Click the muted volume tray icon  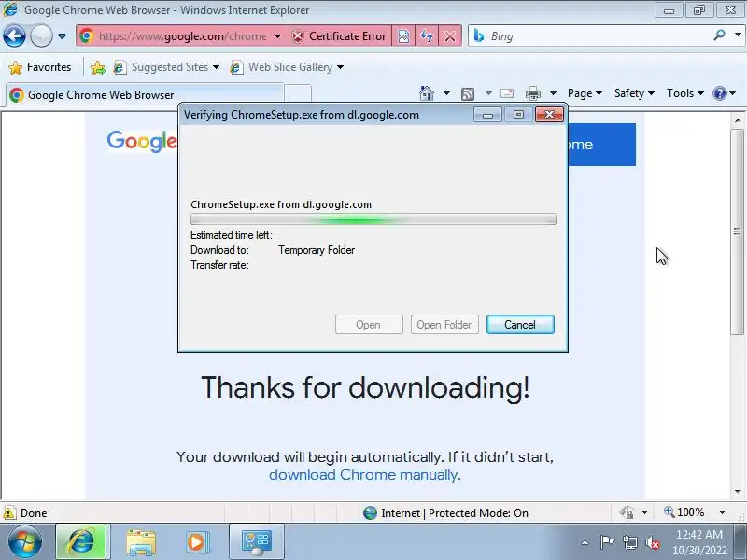coord(652,542)
